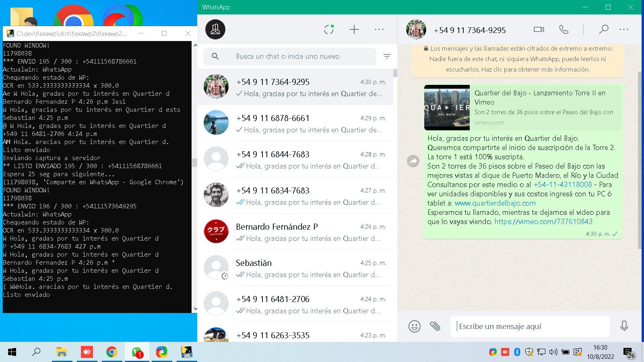Focus the 'Escribe un mensaje aquí' message box
This screenshot has width=644, height=362.
[x=530, y=326]
